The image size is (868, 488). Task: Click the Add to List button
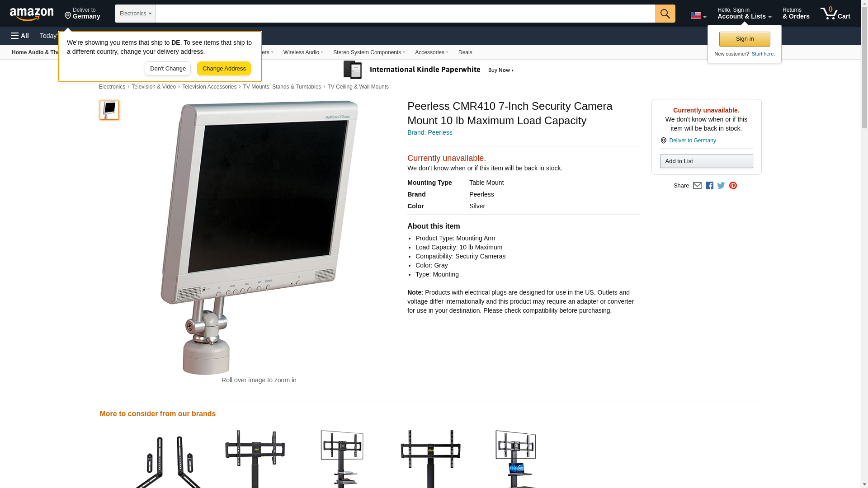click(706, 161)
